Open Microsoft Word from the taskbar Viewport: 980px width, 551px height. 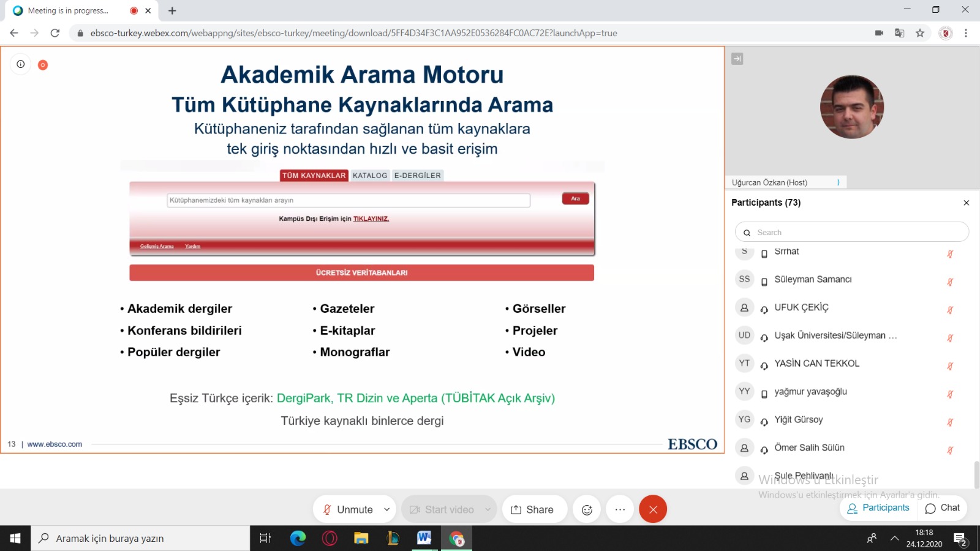coord(424,538)
